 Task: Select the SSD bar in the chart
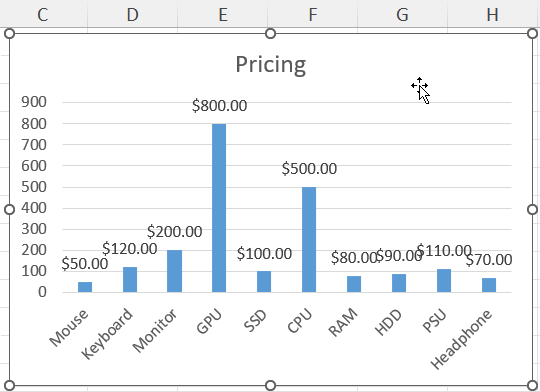264,281
